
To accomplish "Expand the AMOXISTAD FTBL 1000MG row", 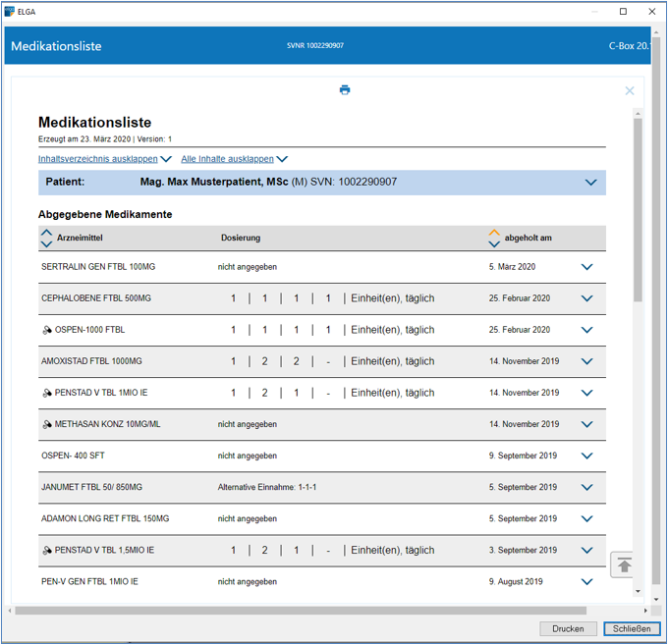I will pos(587,361).
